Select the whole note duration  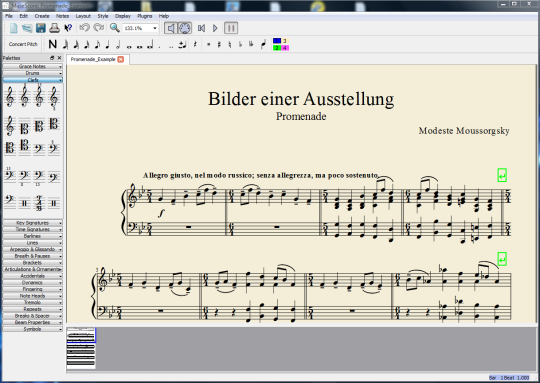[x=129, y=46]
